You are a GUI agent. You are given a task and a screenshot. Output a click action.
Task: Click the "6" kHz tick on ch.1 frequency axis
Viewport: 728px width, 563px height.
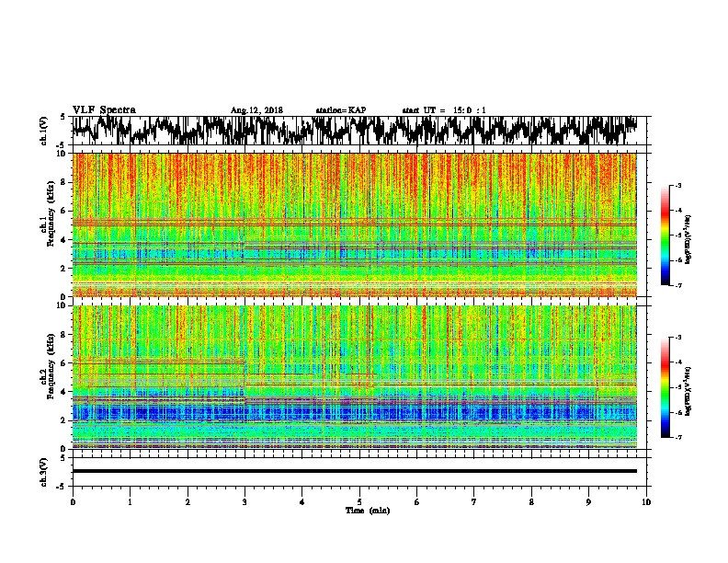[64, 211]
